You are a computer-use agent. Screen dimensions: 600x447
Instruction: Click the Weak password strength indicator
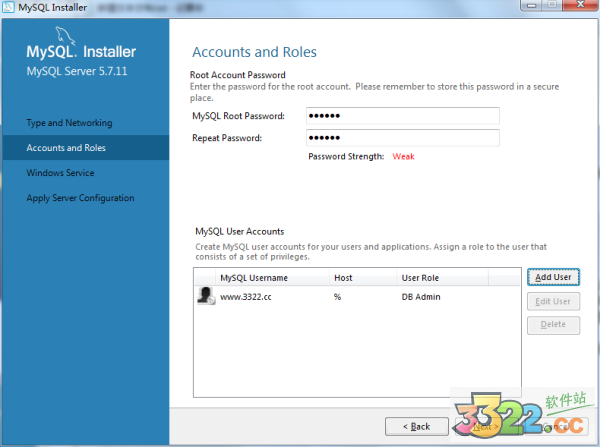pos(403,157)
